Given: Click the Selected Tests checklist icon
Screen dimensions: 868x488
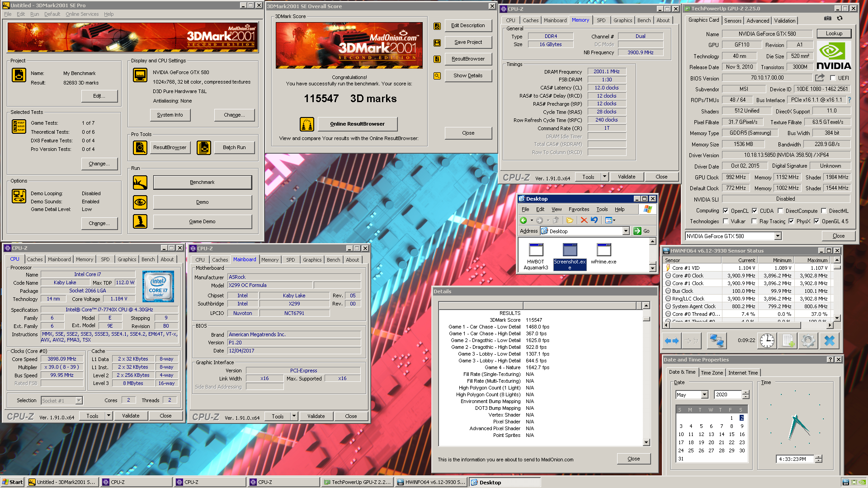Looking at the screenshot, I should [19, 127].
